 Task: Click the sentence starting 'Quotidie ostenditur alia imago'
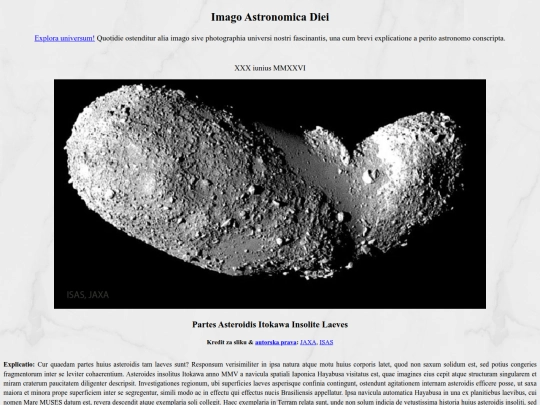(301, 38)
